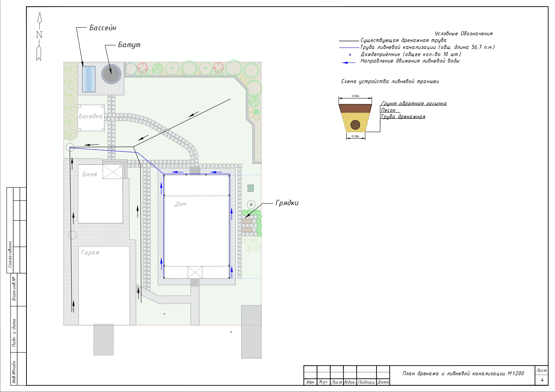Click the Батут callout label
The image size is (555, 392).
[129, 45]
